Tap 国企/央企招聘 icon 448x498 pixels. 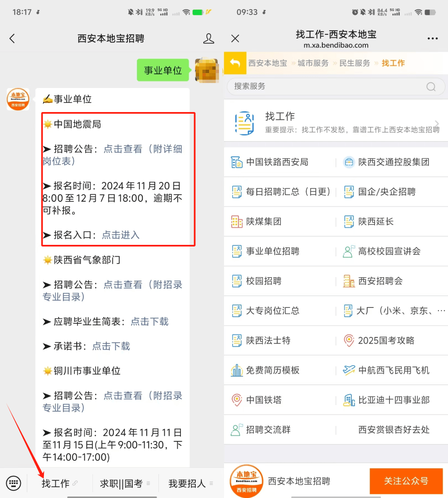point(349,192)
